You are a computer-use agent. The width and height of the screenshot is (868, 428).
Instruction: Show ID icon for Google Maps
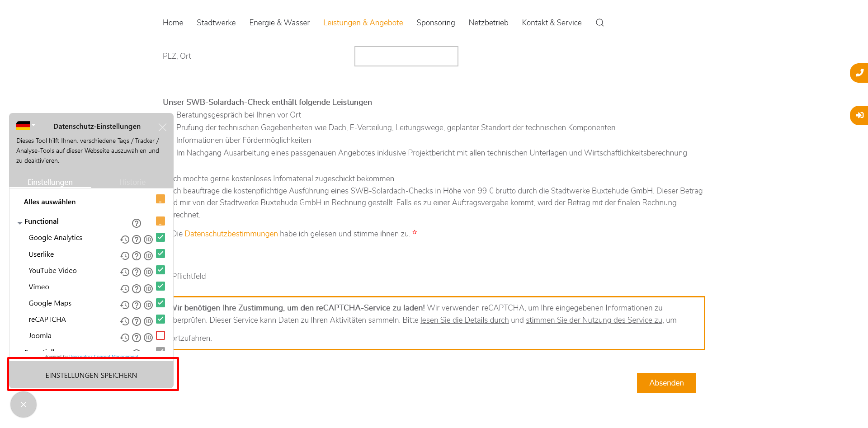pos(148,305)
